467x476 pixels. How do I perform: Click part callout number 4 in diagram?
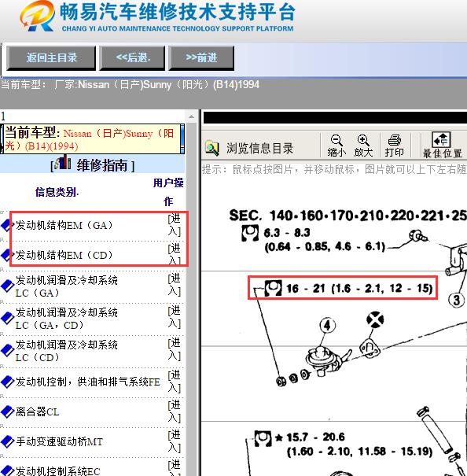pos(327,326)
